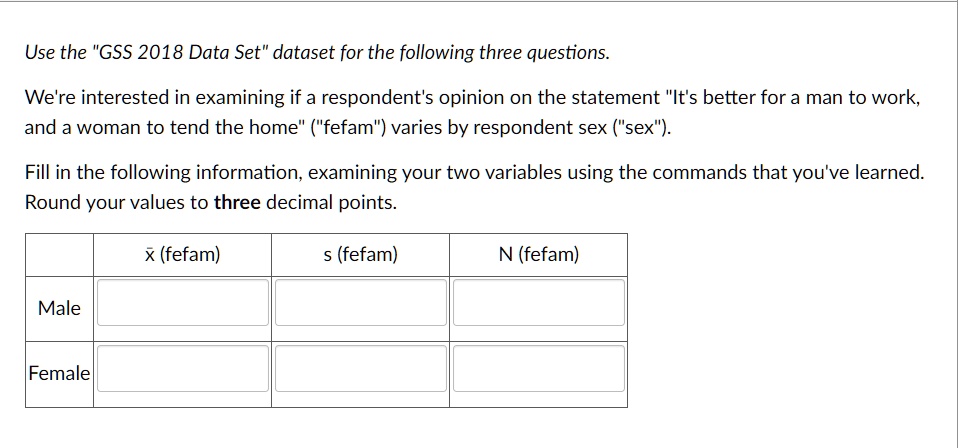This screenshot has height=448, width=958.
Task: Click the Male row label
Action: click(x=59, y=308)
